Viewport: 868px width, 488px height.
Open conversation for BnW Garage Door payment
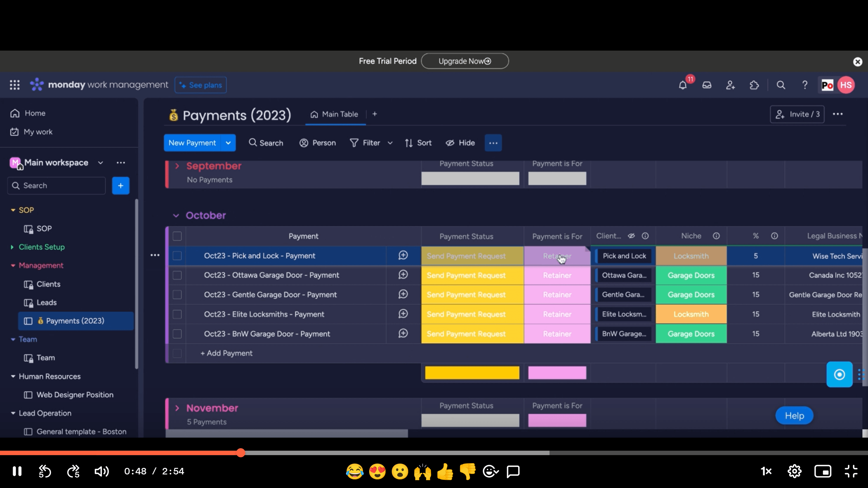pos(403,333)
